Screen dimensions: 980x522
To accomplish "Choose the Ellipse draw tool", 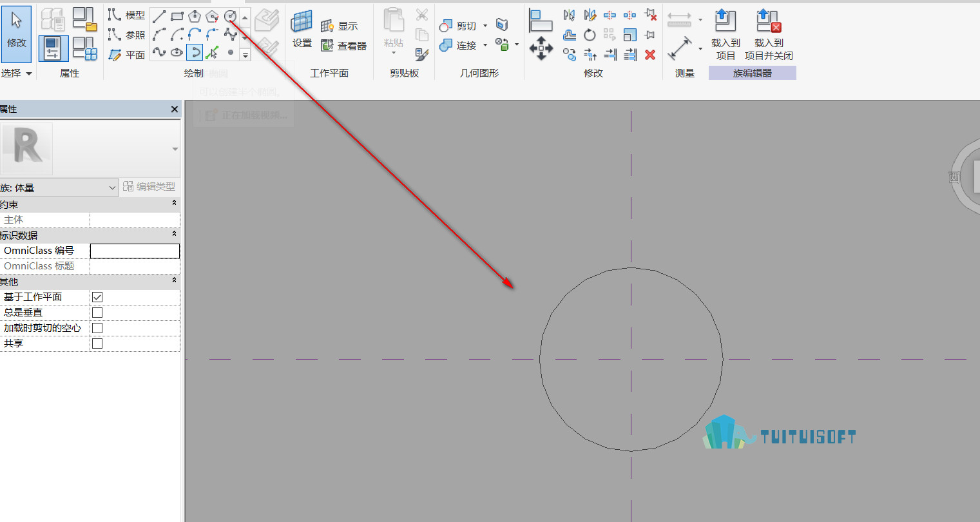I will pyautogui.click(x=177, y=52).
